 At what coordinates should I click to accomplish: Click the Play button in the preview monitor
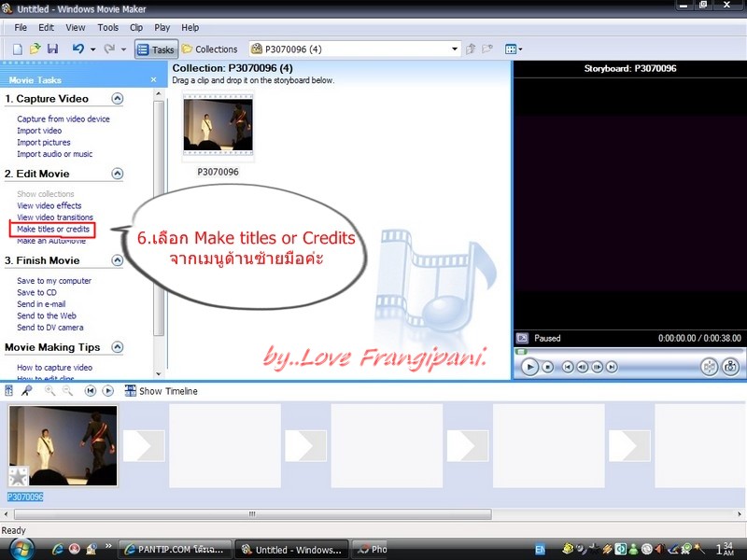point(529,367)
